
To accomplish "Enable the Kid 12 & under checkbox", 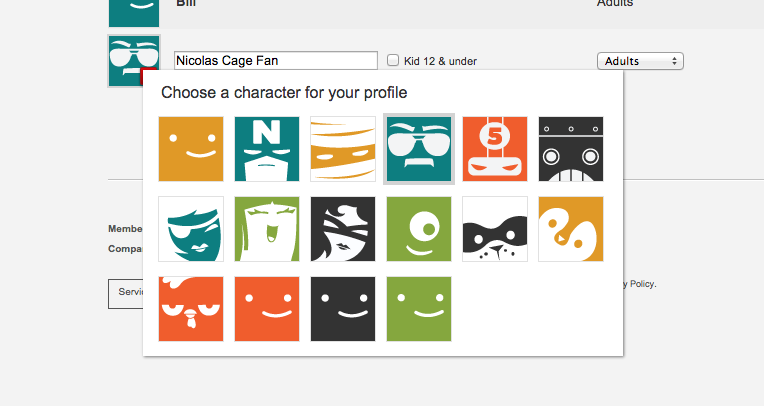I will 393,60.
